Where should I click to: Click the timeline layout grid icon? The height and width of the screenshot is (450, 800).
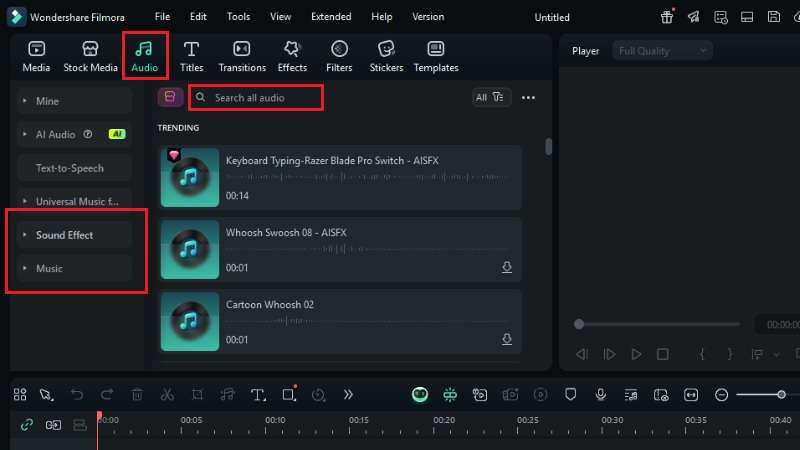click(x=20, y=394)
